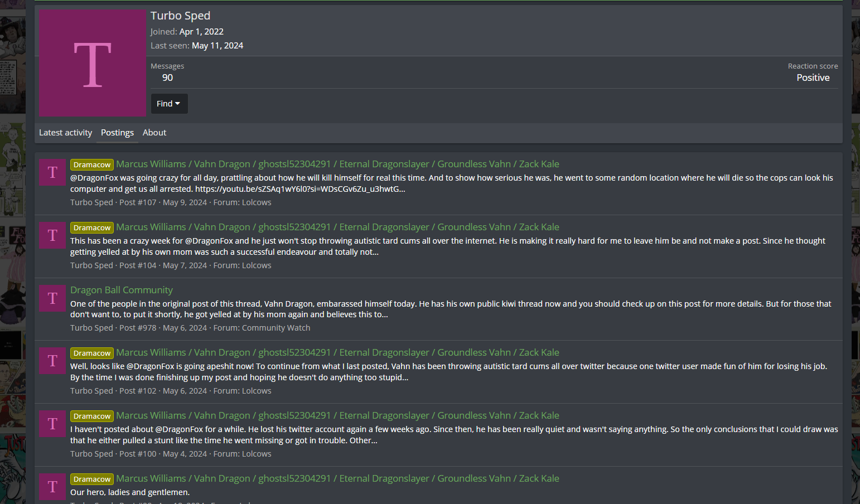Image resolution: width=860 pixels, height=504 pixels.
Task: Click the messages count of 90
Action: tap(167, 78)
